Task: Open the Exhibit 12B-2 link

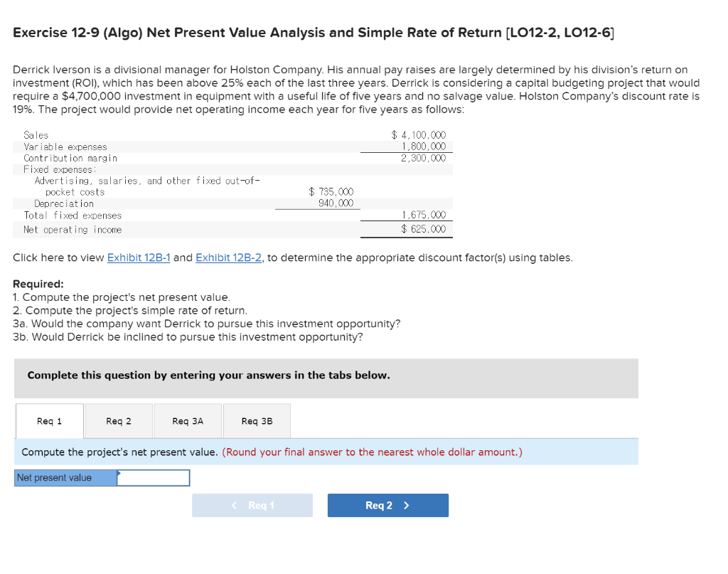Action: 228,257
